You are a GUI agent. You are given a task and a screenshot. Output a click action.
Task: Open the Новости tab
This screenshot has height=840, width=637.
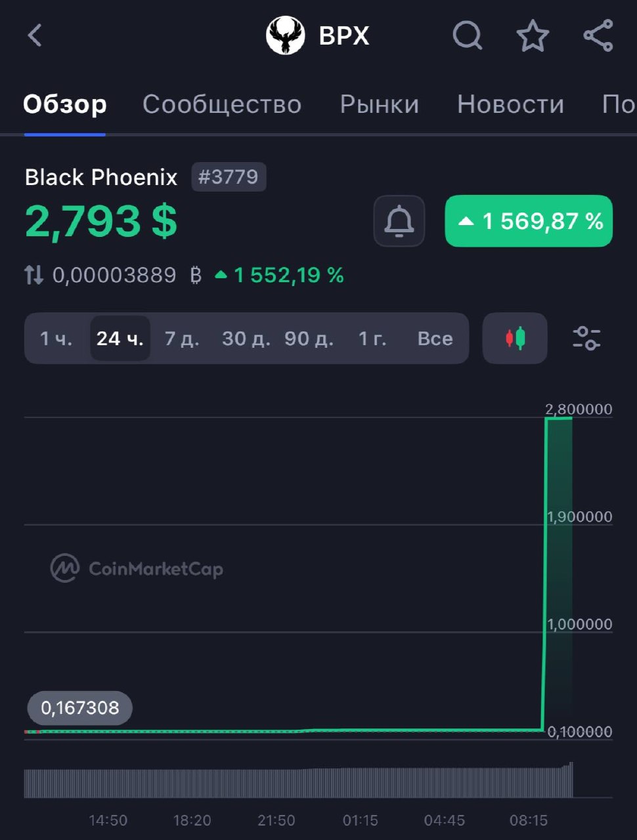(x=511, y=104)
